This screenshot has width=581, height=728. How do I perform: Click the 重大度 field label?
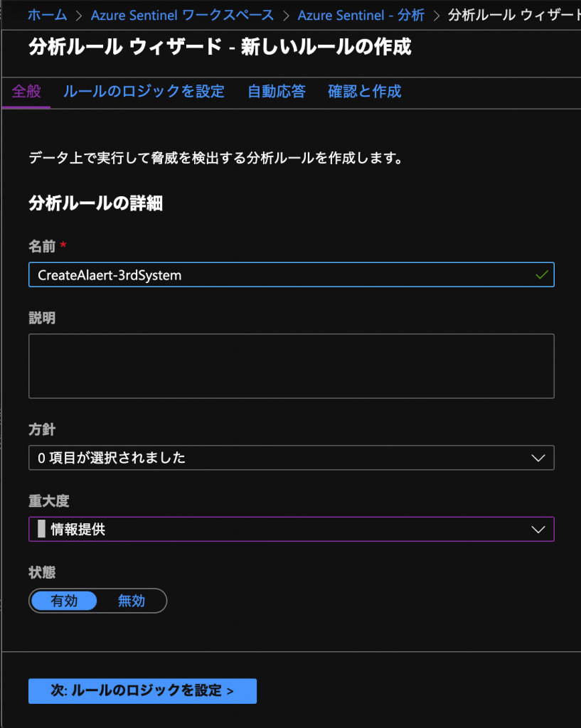pyautogui.click(x=49, y=501)
